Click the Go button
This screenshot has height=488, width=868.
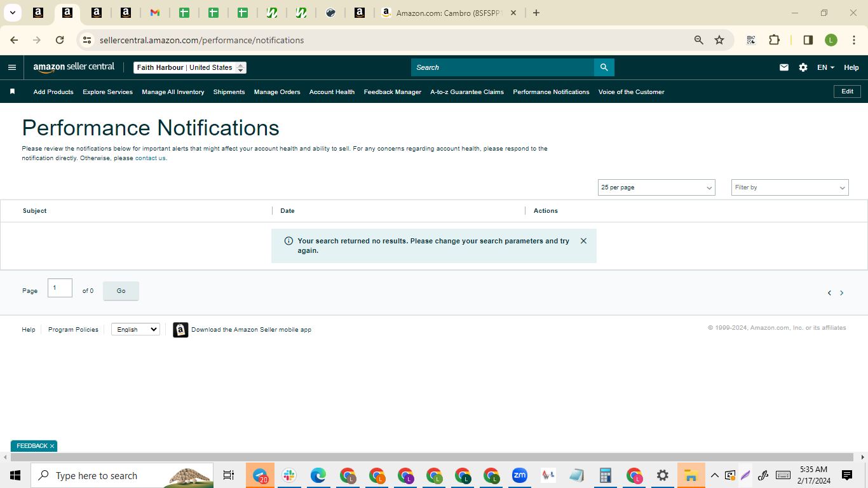[121, 291]
